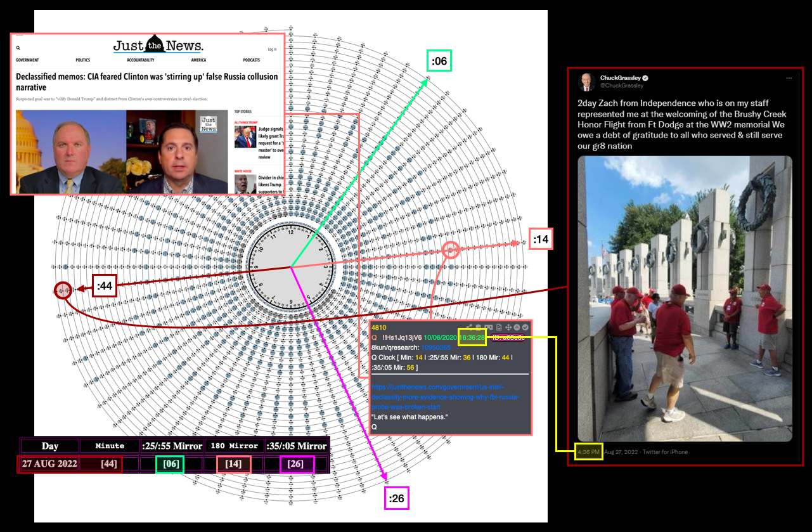
Task: Click the Declassified memos article headline
Action: (x=147, y=81)
